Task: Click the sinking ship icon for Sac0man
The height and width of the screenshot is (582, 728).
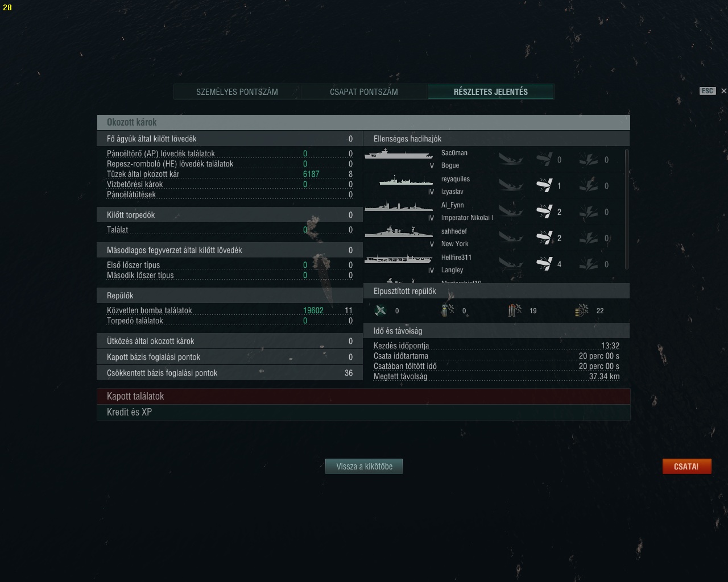Action: click(510, 159)
